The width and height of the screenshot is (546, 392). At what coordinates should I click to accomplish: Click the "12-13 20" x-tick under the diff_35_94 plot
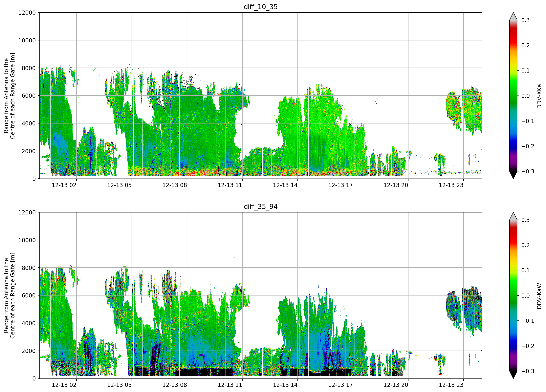(396, 385)
